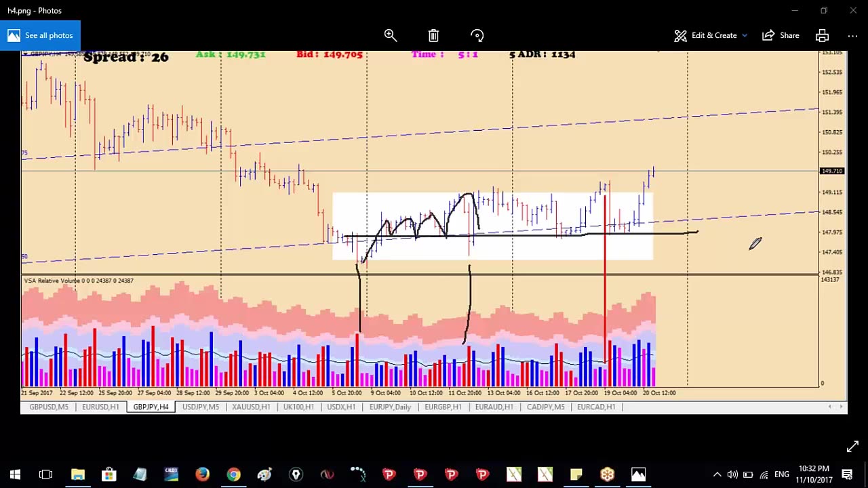This screenshot has width=868, height=488.
Task: Toggle fullscreen with the diagonal arrow icon
Action: coord(852,446)
